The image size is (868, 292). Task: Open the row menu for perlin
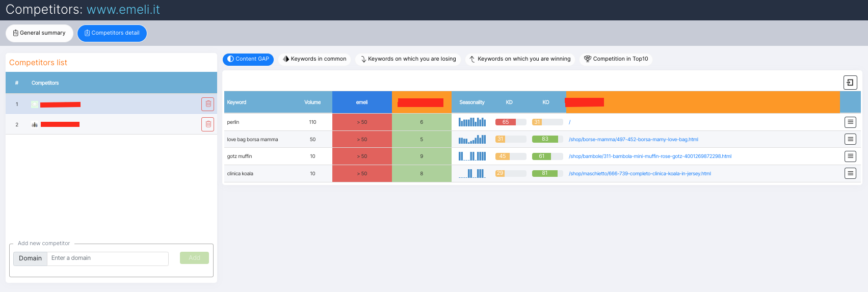(850, 122)
